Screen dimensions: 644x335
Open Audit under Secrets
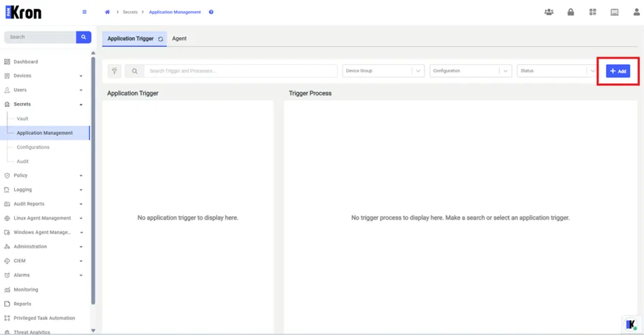click(22, 162)
